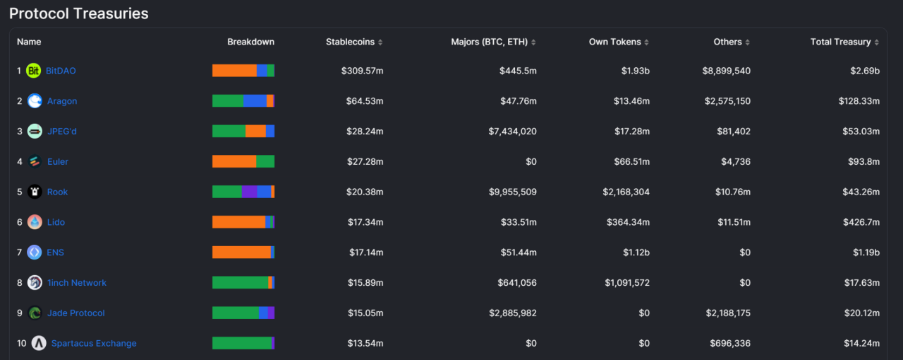The image size is (903, 360).
Task: Select JPEG'd majors value $7,434,020
Action: 513,131
